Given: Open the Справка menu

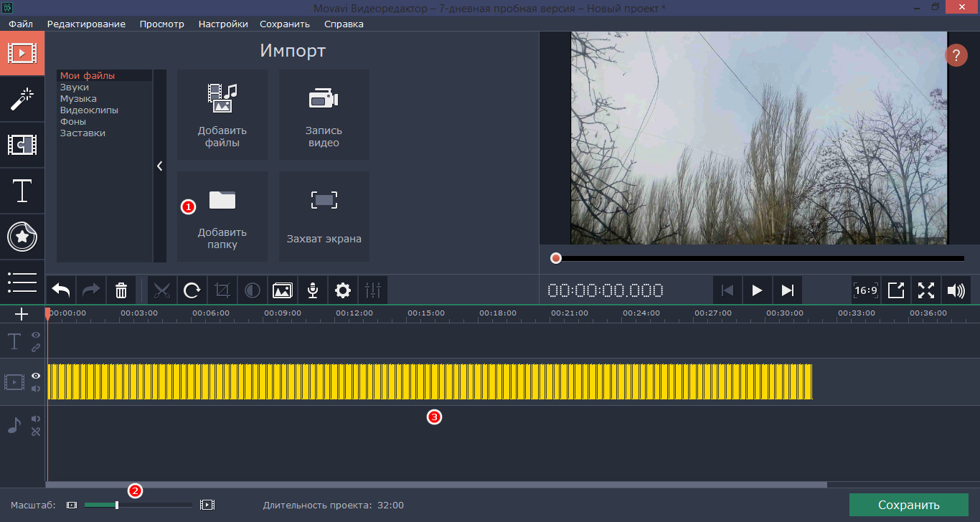Looking at the screenshot, I should click(x=344, y=24).
